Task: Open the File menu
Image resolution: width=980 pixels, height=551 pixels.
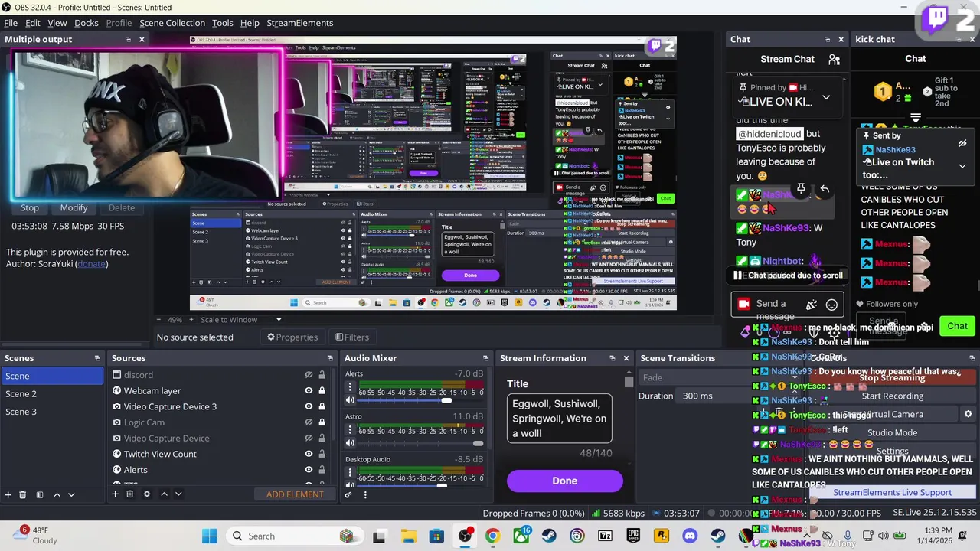Action: [x=11, y=23]
